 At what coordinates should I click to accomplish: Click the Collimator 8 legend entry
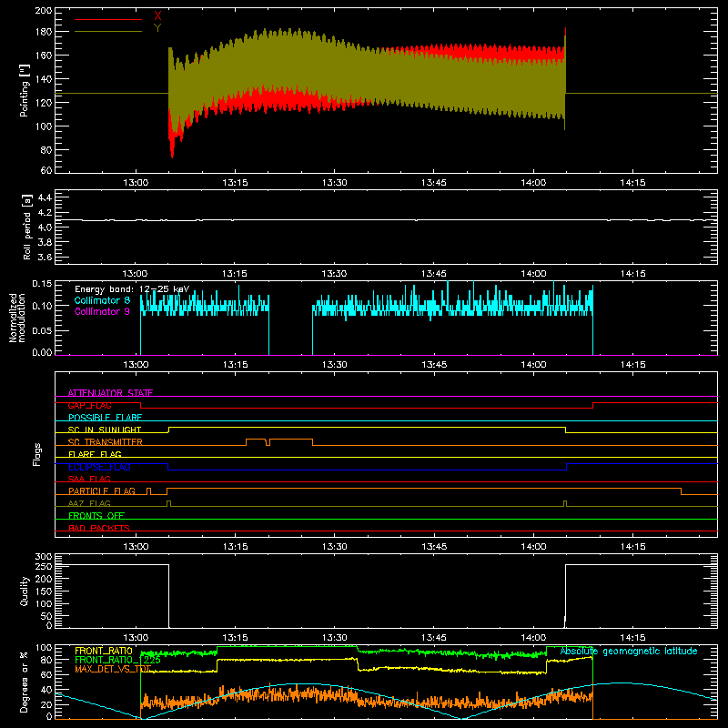click(102, 300)
